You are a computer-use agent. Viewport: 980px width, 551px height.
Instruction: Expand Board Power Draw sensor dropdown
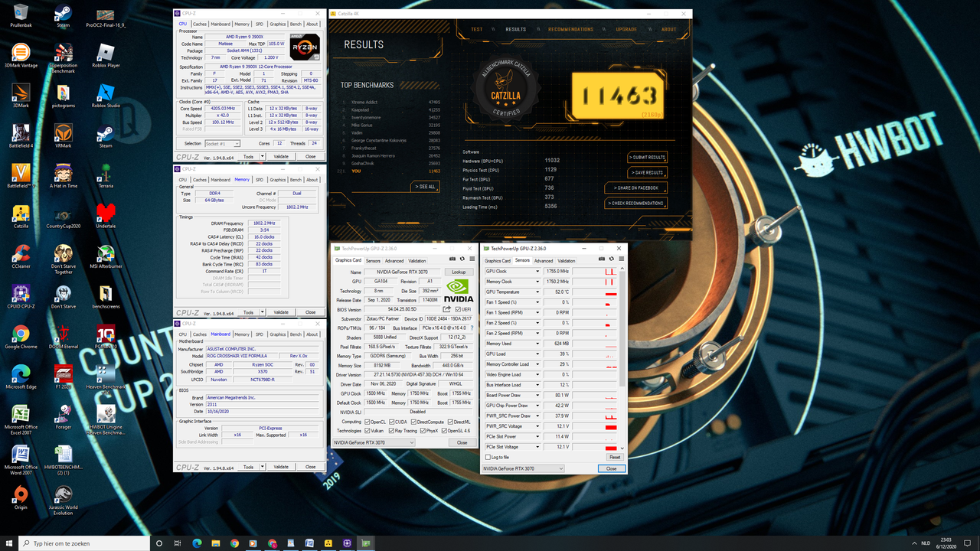pyautogui.click(x=537, y=395)
